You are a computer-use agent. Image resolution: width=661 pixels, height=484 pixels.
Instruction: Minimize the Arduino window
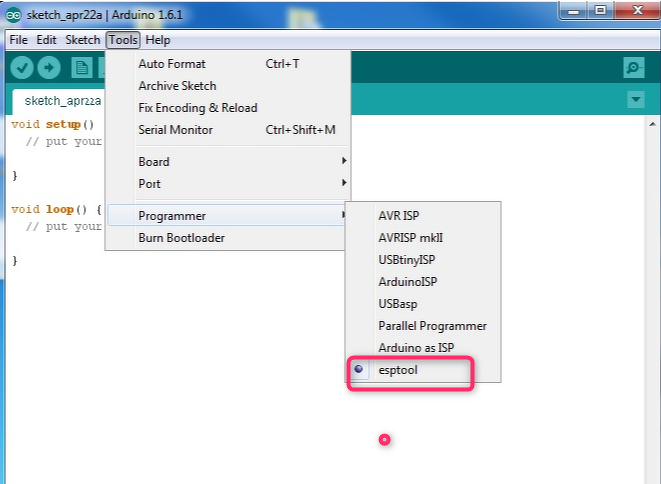point(573,11)
